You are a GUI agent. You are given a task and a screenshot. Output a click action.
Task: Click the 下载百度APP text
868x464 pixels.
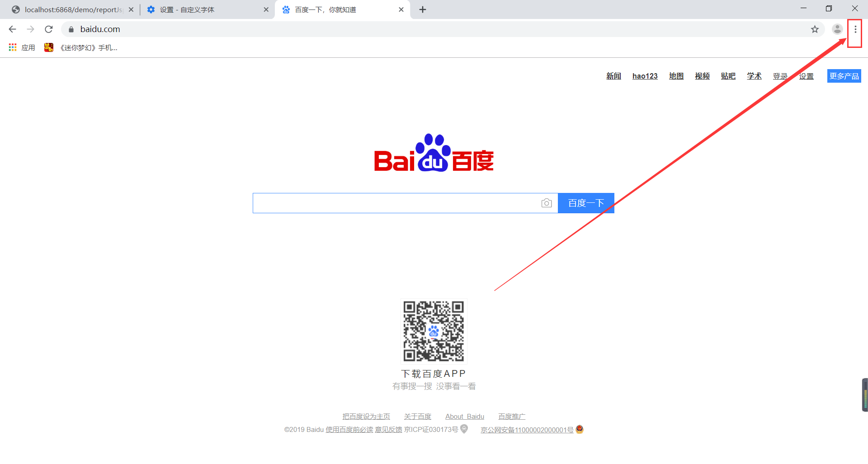click(x=434, y=374)
